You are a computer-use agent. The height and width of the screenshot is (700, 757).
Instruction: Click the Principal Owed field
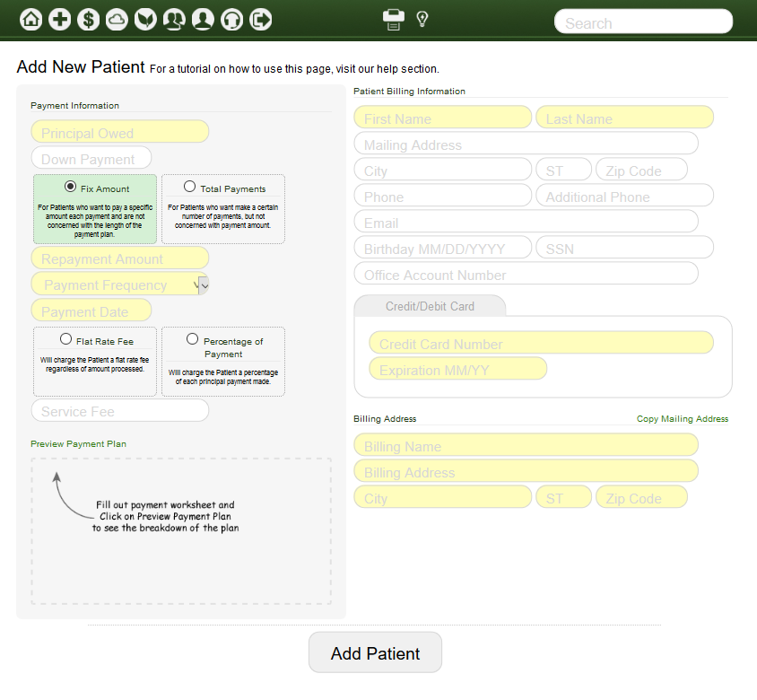[120, 132]
